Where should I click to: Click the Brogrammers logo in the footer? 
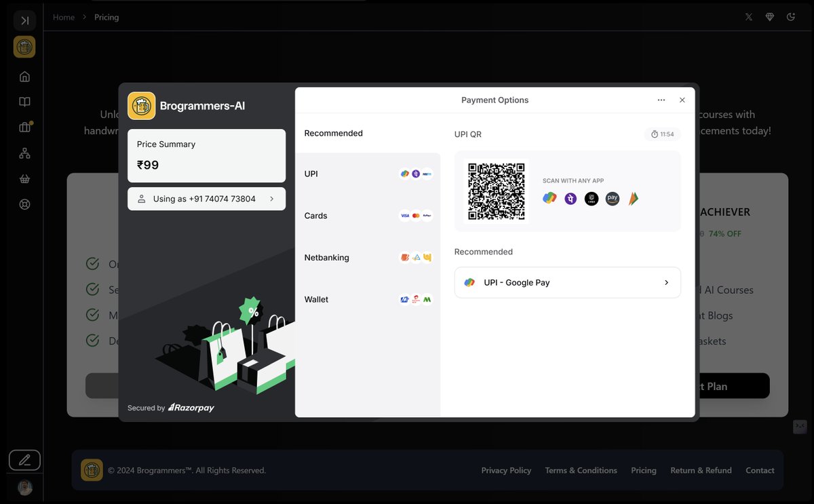pos(92,470)
